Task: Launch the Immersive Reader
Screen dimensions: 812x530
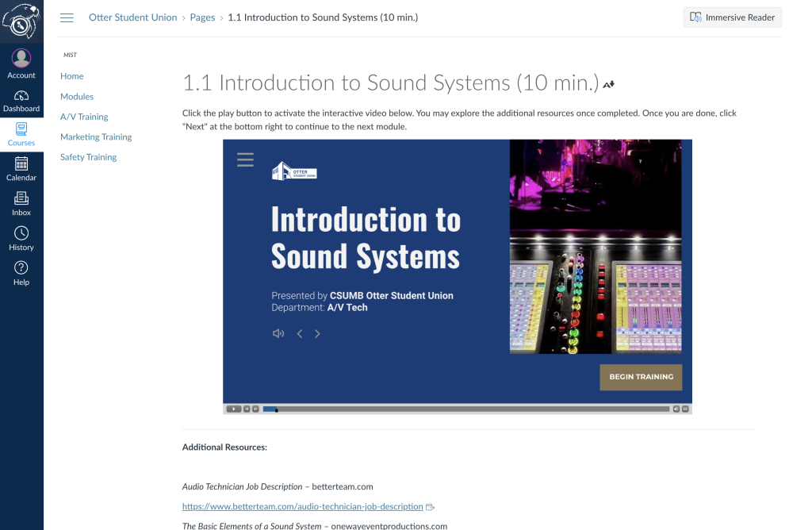Action: point(732,17)
